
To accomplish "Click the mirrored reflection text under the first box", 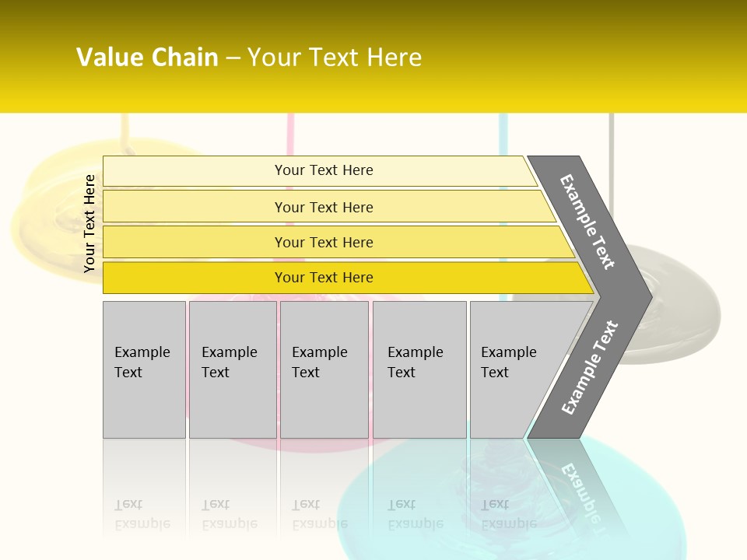I will (143, 513).
